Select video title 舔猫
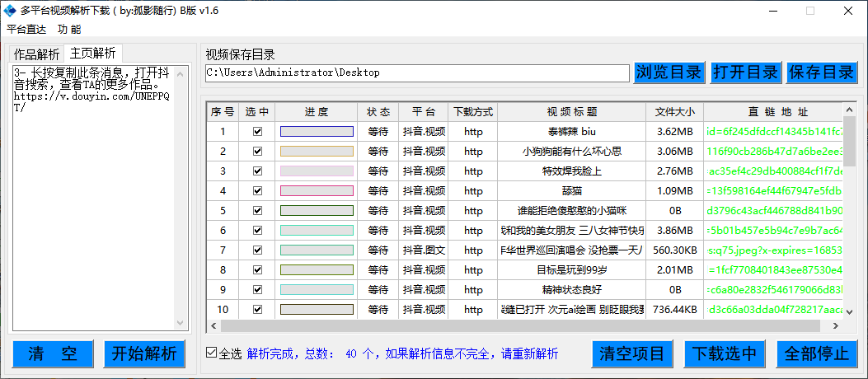Screen dimensions: 868x379 [572, 191]
